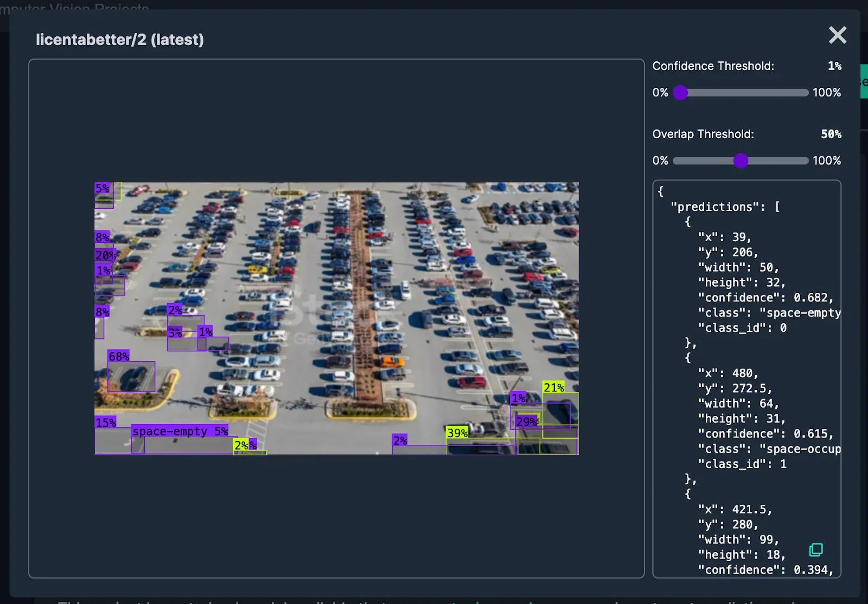Click the 15% detection label

[105, 421]
